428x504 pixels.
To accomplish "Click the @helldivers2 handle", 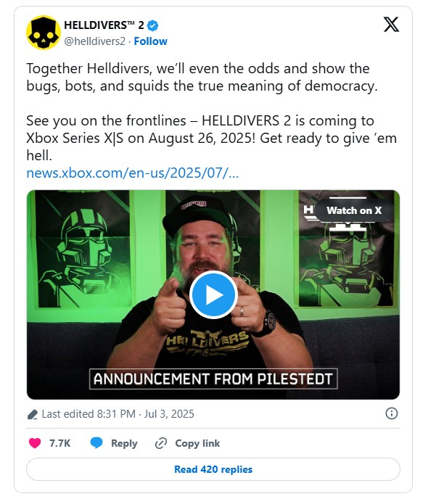I will 94,41.
